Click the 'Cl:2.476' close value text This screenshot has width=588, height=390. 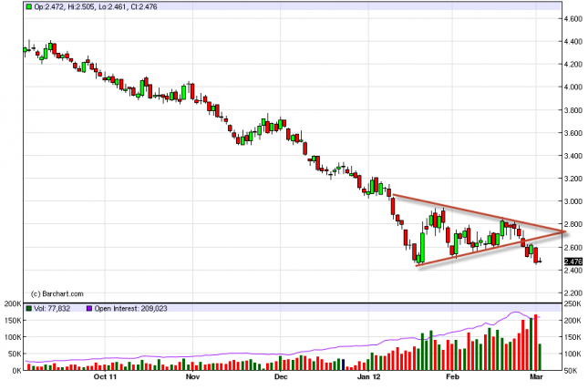(x=144, y=6)
